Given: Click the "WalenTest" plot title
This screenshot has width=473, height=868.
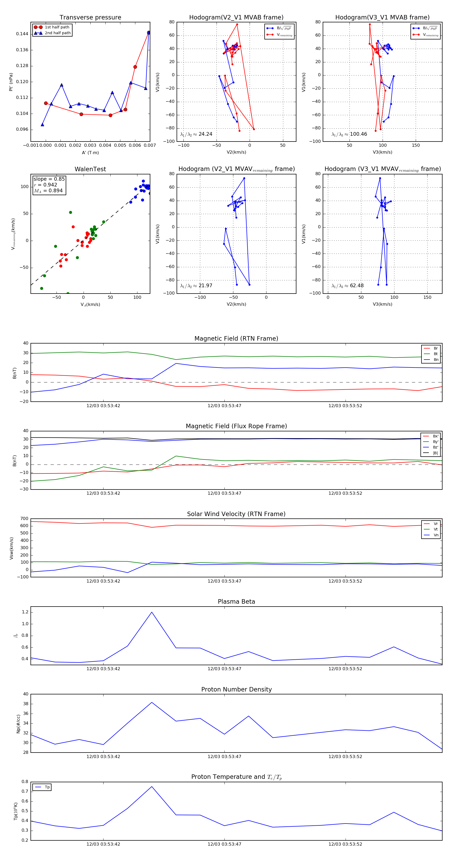Looking at the screenshot, I should click(x=90, y=169).
